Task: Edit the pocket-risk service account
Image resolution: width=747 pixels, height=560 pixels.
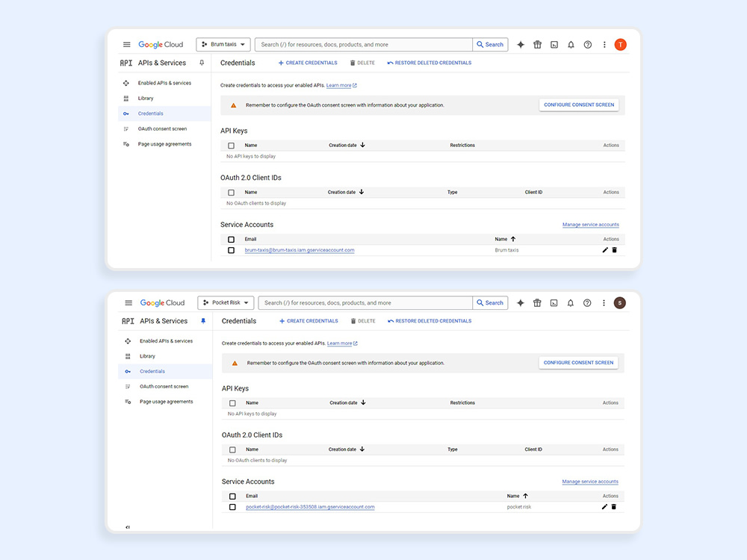Action: point(604,507)
